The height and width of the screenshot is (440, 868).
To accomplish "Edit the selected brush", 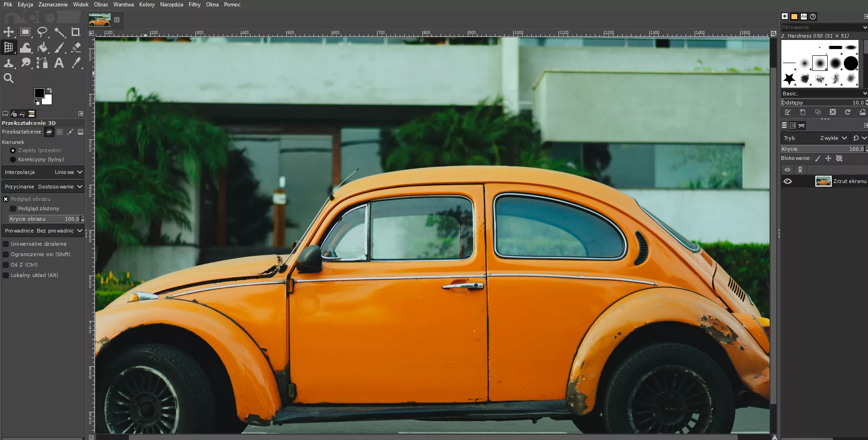I will 787,112.
